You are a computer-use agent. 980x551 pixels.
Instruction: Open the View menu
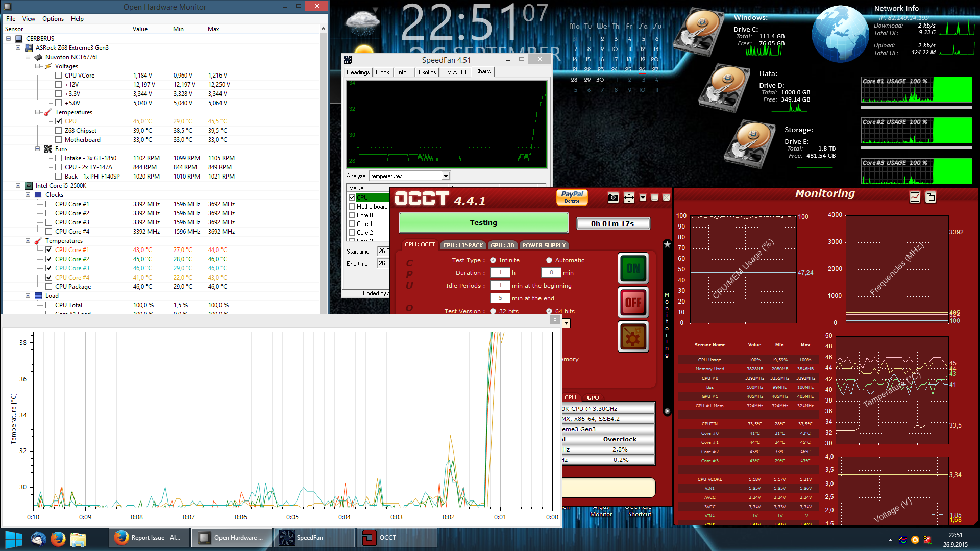click(x=29, y=19)
